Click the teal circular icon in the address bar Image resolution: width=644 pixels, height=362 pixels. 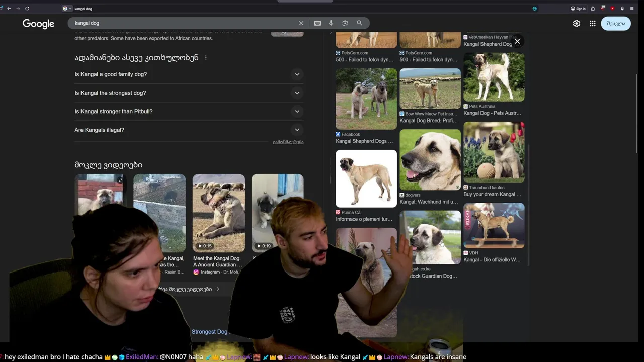534,9
